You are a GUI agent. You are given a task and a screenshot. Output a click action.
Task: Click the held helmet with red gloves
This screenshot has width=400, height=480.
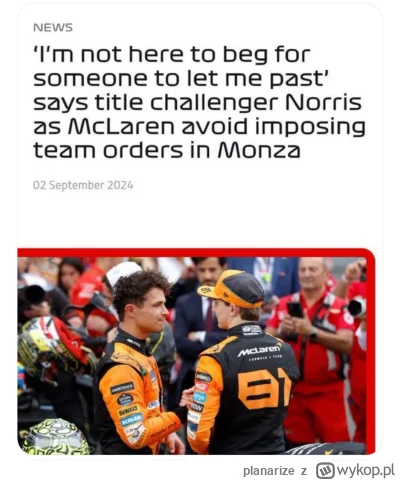53,345
